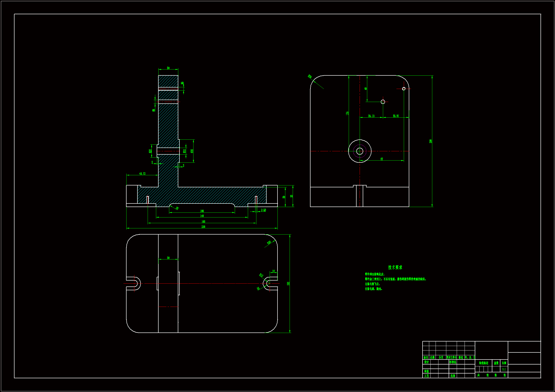Screen dimensions: 555x392
Task: Click the 重量 cell in title block
Action: pyautogui.click(x=496, y=363)
